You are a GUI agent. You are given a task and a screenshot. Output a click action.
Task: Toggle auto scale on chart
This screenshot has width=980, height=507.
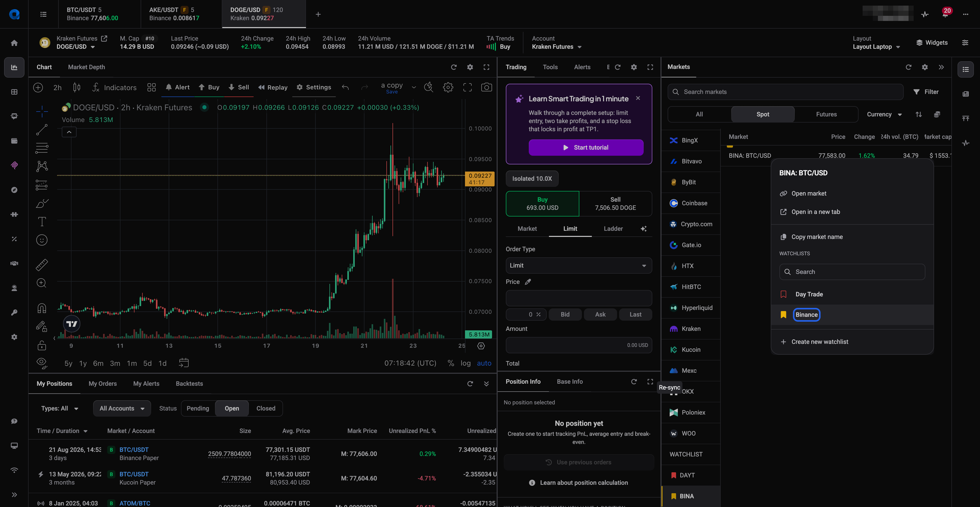coord(484,363)
